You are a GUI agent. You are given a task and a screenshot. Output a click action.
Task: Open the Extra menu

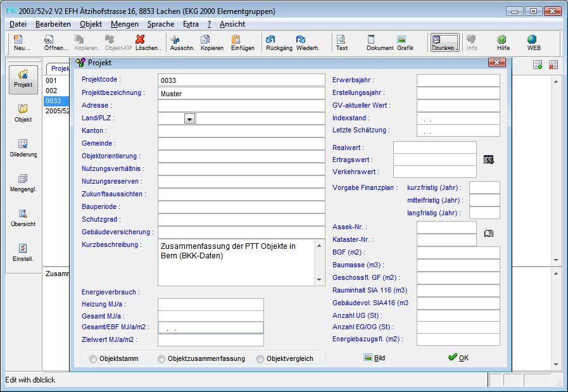pyautogui.click(x=191, y=24)
